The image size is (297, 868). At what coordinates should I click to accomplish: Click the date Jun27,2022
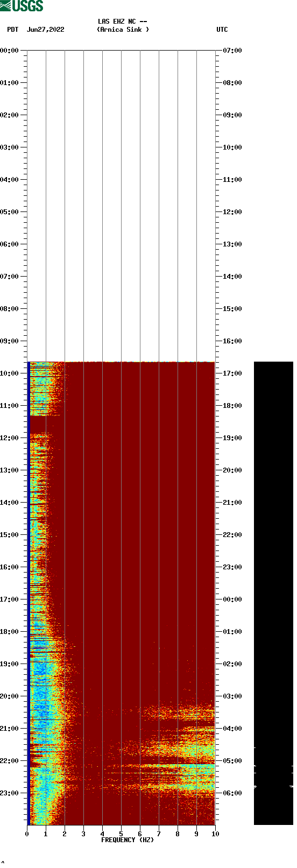(46, 30)
